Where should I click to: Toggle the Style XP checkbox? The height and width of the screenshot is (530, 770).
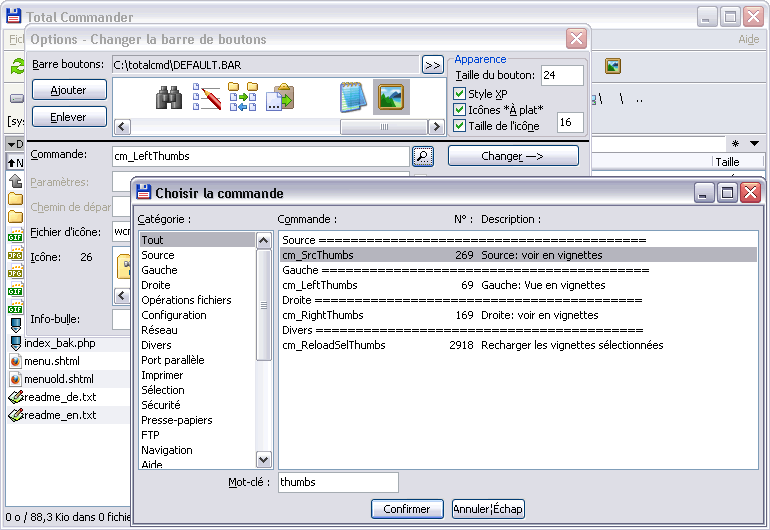point(459,93)
